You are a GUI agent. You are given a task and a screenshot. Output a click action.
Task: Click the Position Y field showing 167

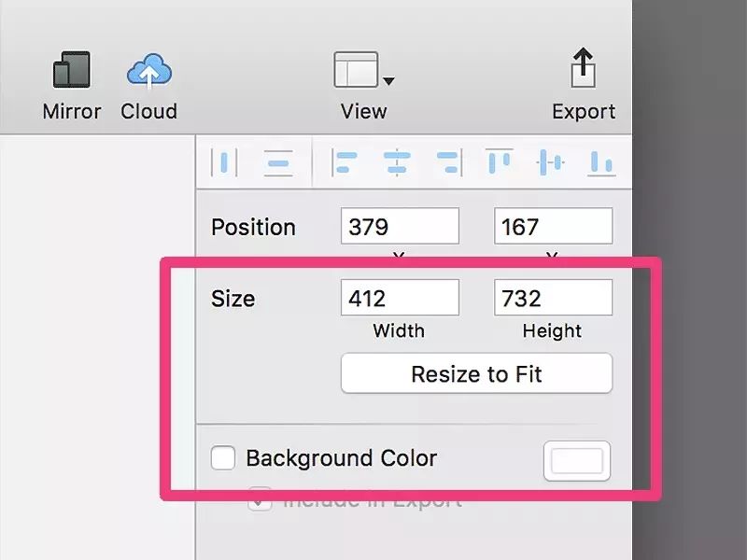pos(553,227)
